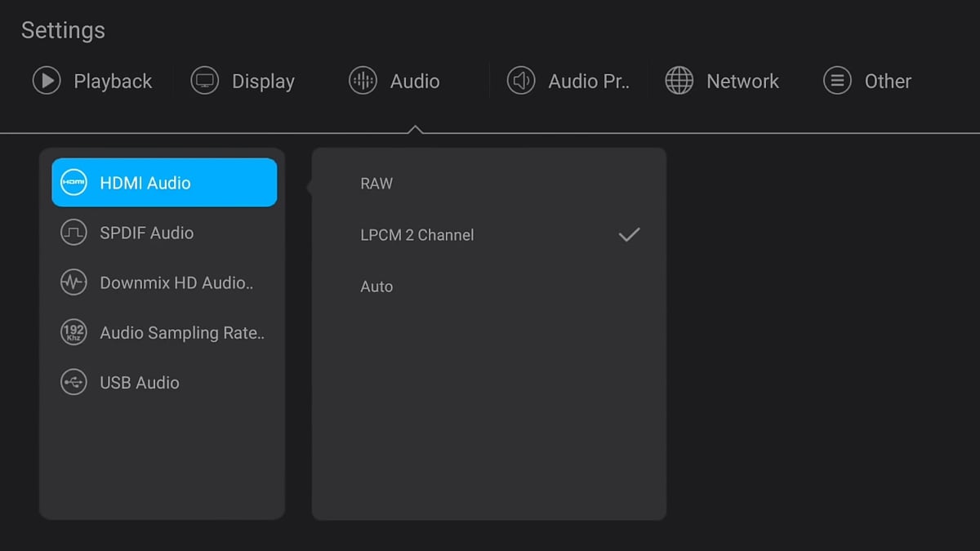Click the Audio waveform icon in top bar
This screenshot has height=551, width=980.
pyautogui.click(x=363, y=81)
